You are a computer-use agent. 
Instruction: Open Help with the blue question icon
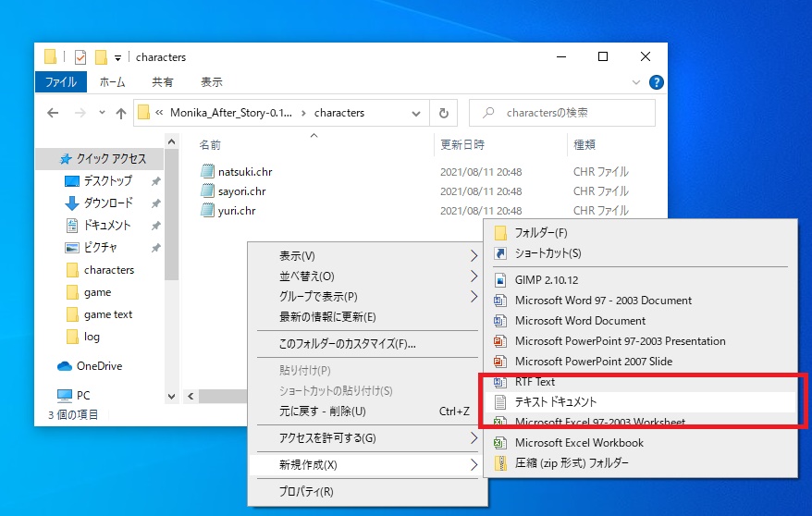tap(656, 82)
